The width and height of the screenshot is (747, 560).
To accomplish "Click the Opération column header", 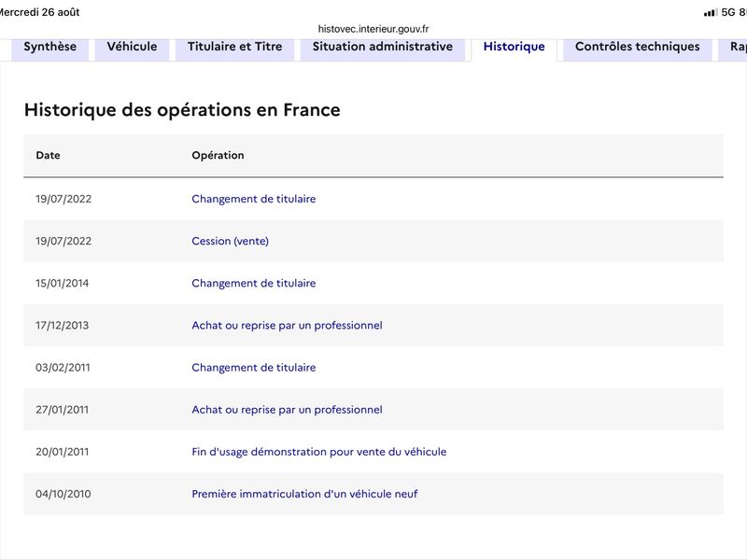I will click(218, 155).
